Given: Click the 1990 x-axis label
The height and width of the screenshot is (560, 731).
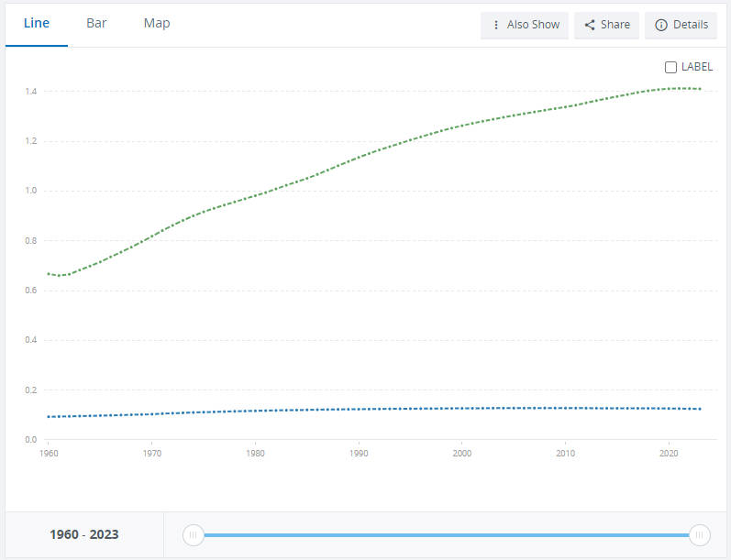Looking at the screenshot, I should pyautogui.click(x=359, y=454).
